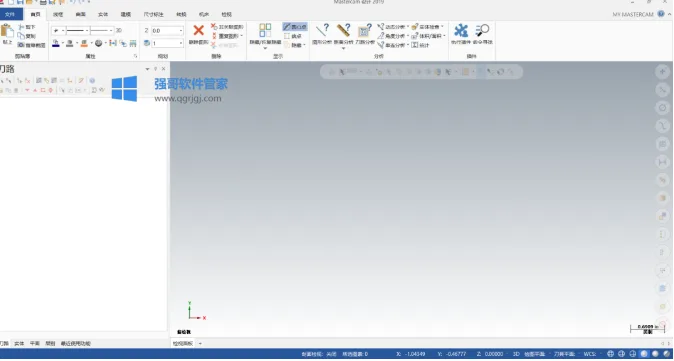674x361 pixels.
Task: Click the blue help question mark icon
Action: tap(661, 14)
